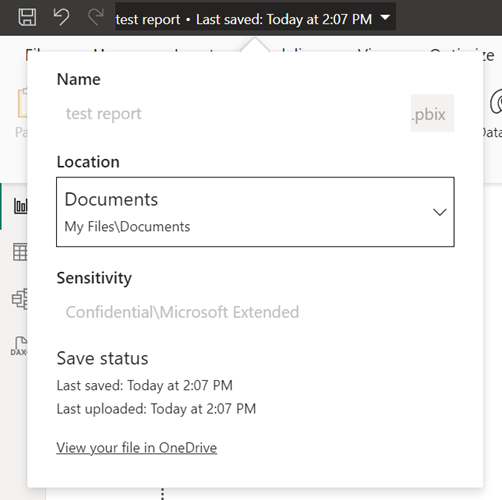Open the File ribbon tab
Viewport: 502px width, 500px height.
33,53
